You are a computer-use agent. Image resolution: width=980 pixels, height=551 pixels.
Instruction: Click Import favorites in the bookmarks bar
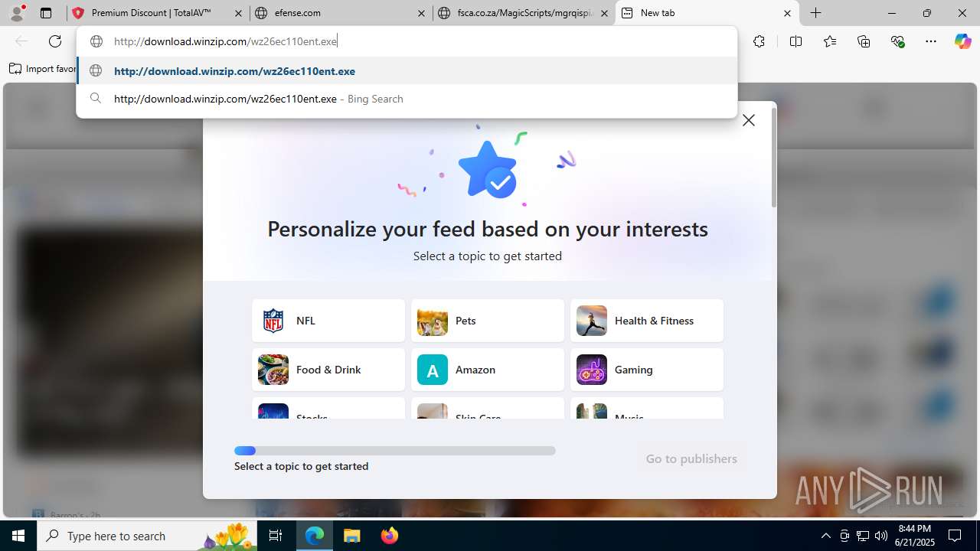click(43, 69)
